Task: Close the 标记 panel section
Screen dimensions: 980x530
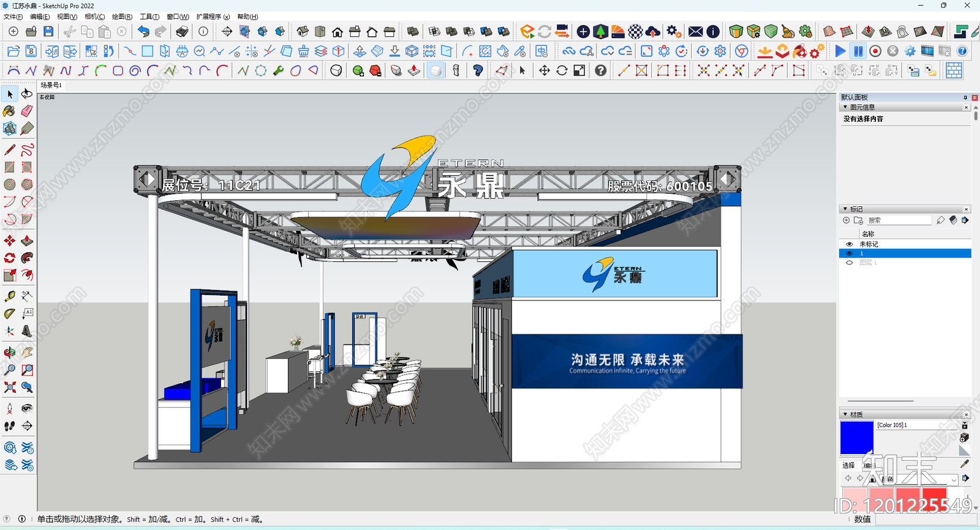Action: pyautogui.click(x=967, y=209)
